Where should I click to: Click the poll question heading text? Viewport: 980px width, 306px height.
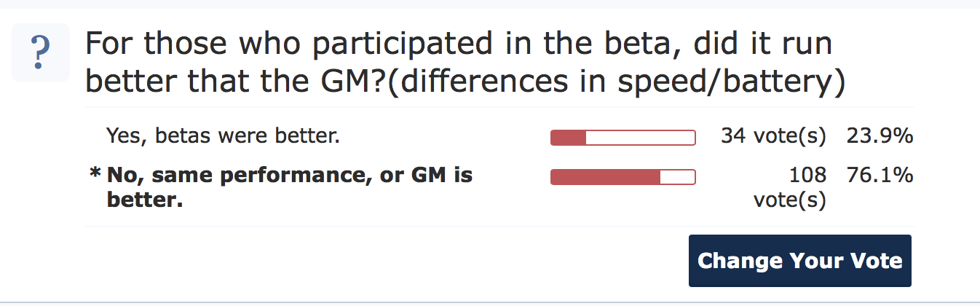coord(466,63)
